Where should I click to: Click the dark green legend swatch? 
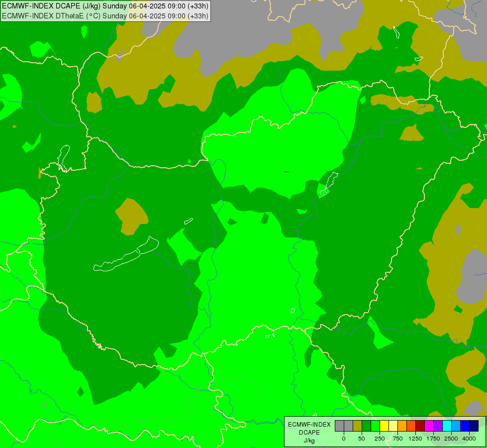pyautogui.click(x=367, y=426)
